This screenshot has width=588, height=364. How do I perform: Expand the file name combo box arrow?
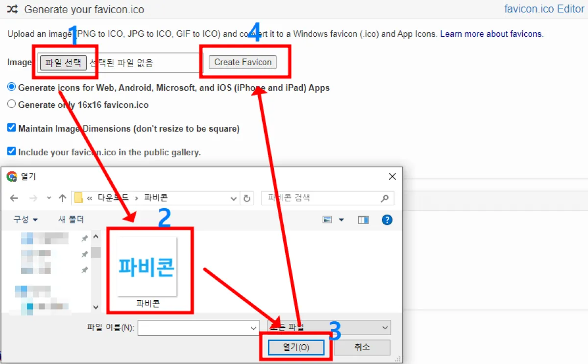click(254, 328)
